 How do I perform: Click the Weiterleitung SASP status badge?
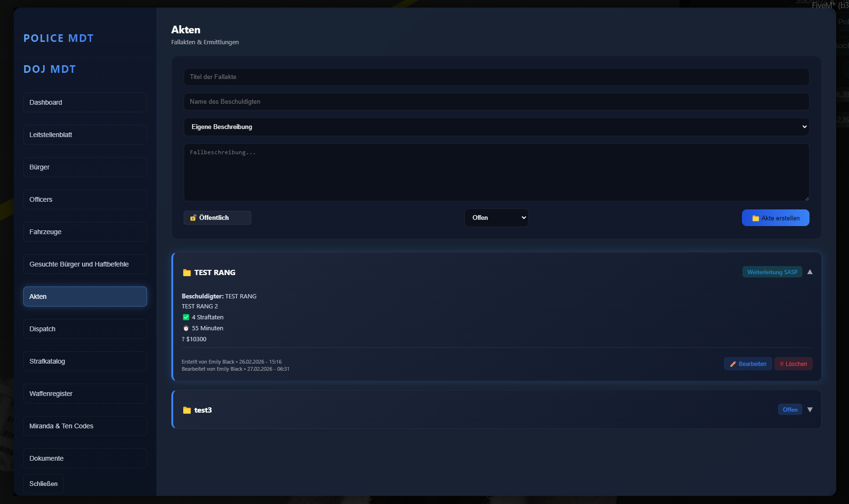(772, 272)
